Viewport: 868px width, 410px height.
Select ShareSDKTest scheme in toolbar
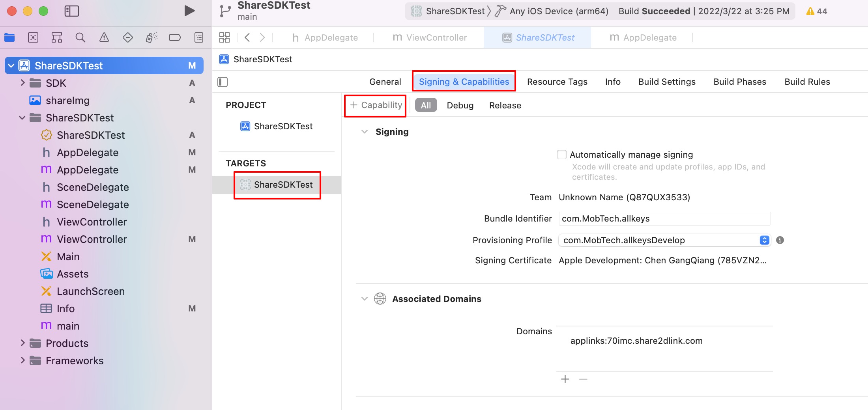448,11
